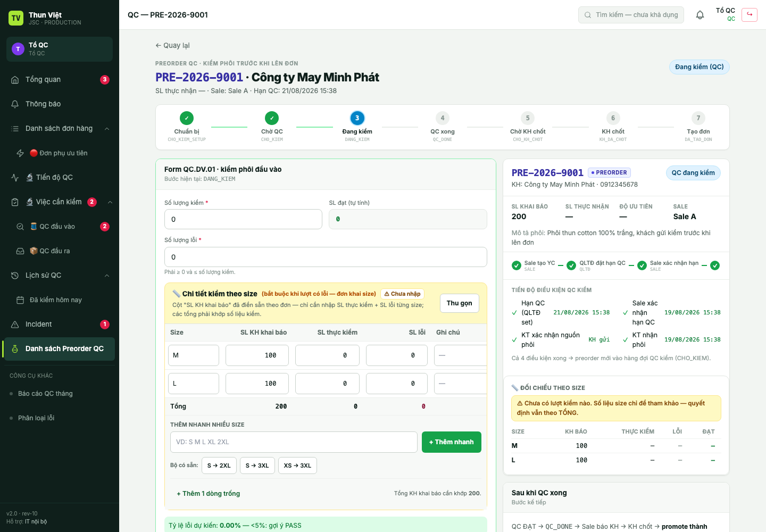
Task: Click the logout icon button
Action: click(x=750, y=14)
